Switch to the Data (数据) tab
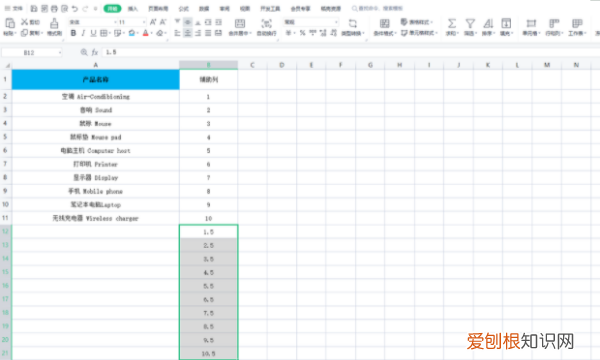 point(204,8)
